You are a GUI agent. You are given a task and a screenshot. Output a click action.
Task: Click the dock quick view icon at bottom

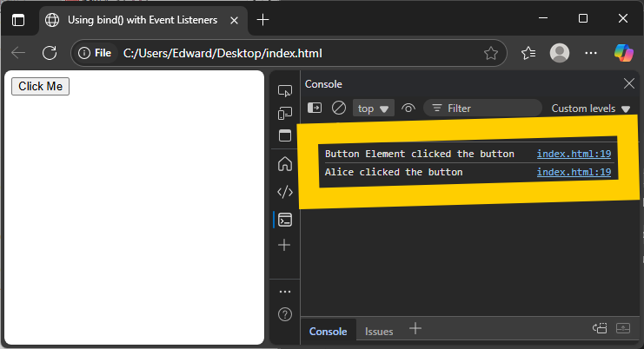(600, 328)
